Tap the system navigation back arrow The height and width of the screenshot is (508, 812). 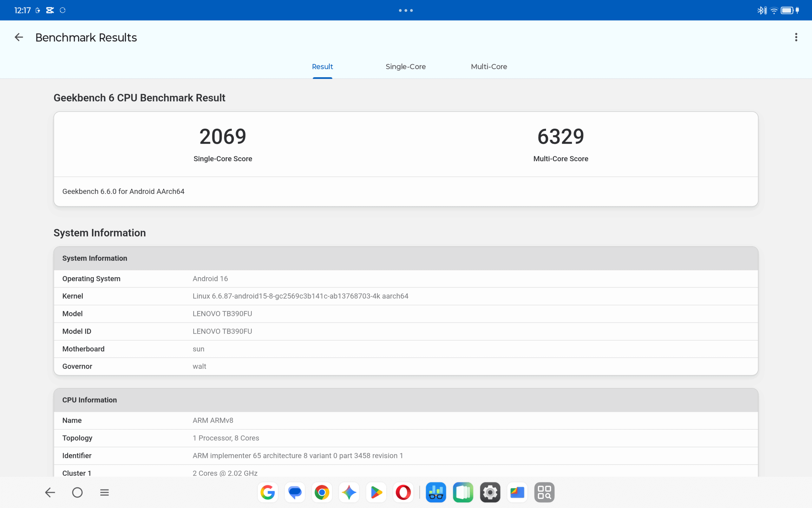(50, 492)
